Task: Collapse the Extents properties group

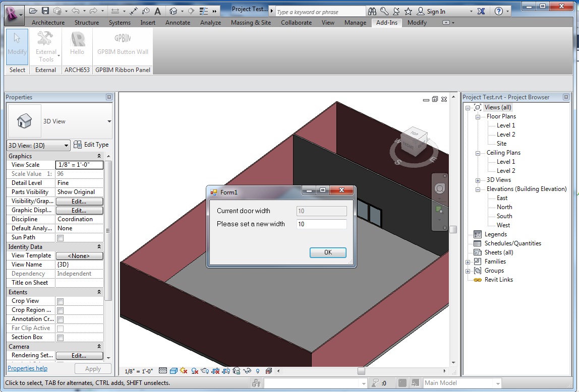Action: pos(99,292)
